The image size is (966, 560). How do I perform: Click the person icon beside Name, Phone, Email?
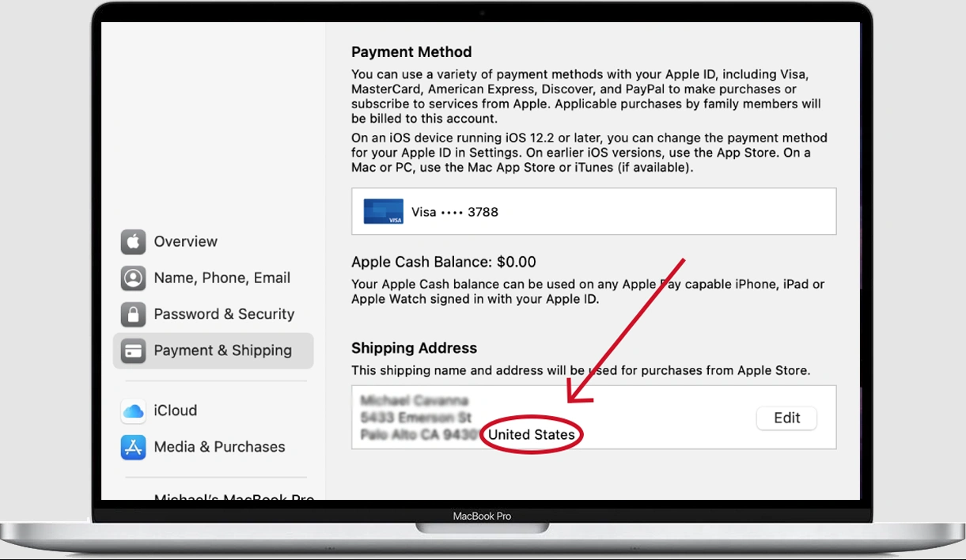tap(133, 278)
